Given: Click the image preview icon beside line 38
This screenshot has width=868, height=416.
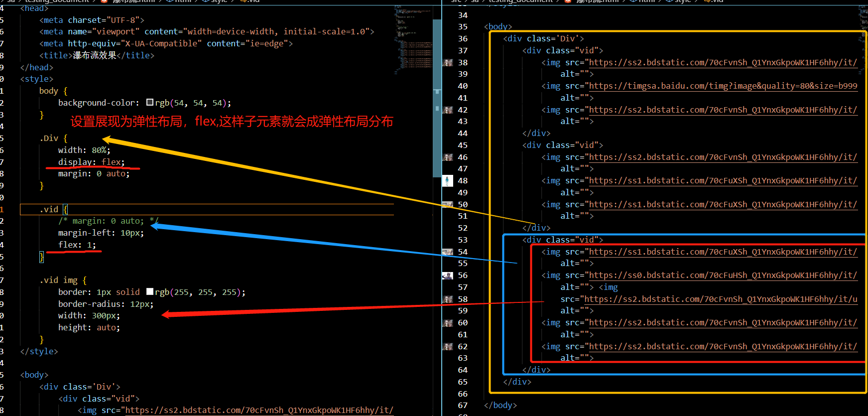Looking at the screenshot, I should (x=448, y=63).
